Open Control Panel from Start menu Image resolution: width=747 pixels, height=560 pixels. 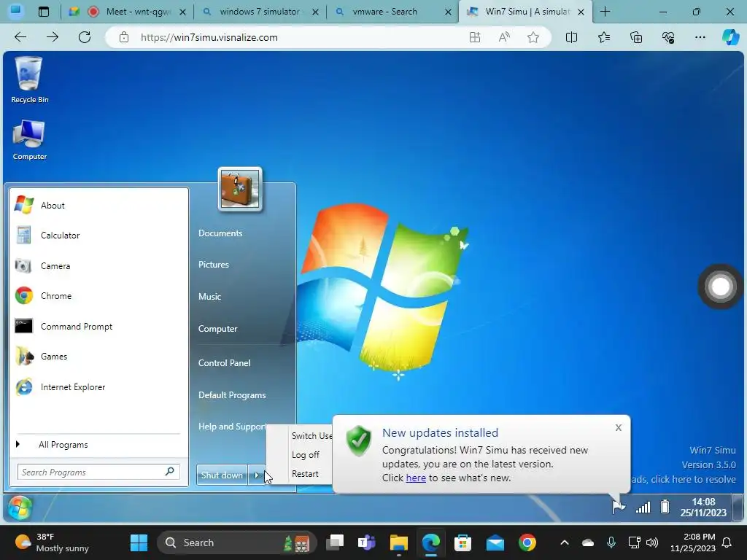[225, 363]
